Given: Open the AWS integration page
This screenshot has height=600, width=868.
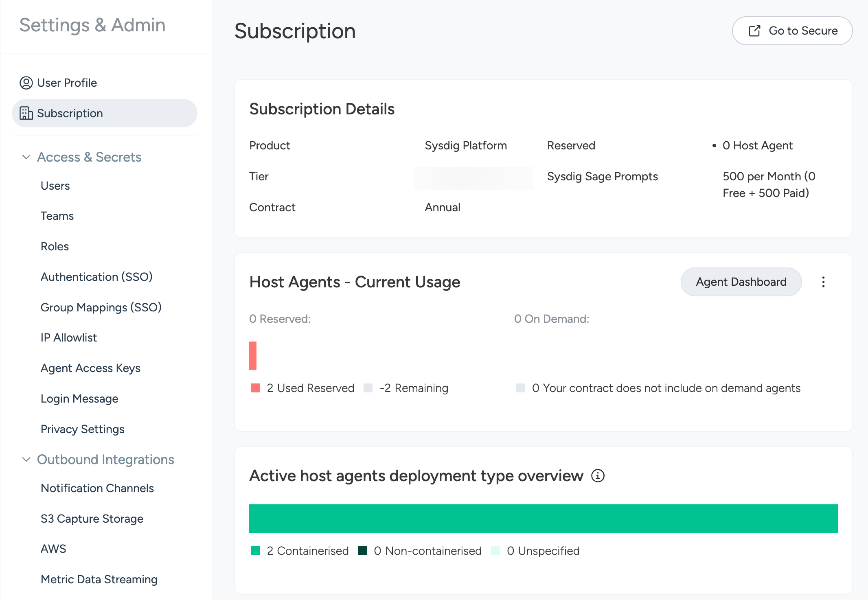Looking at the screenshot, I should point(53,549).
